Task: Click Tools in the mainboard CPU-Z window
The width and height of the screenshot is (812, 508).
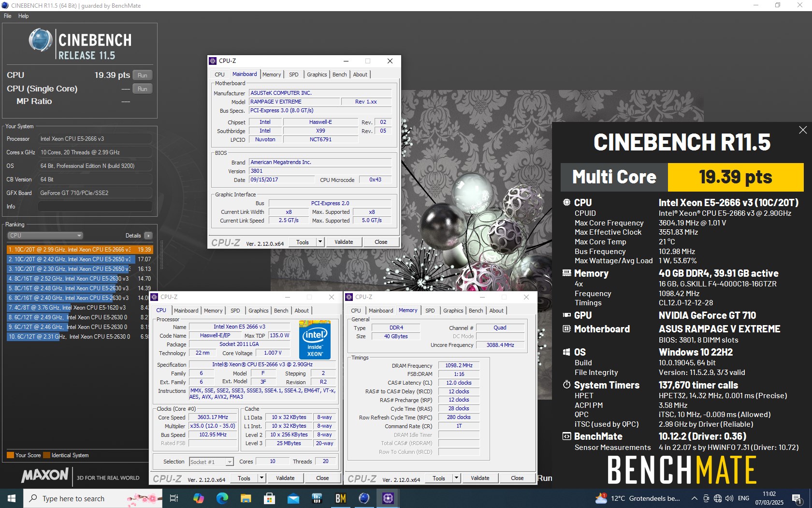Action: pyautogui.click(x=303, y=242)
